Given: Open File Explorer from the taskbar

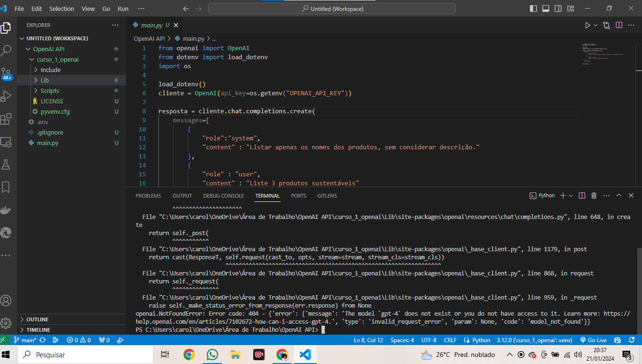Looking at the screenshot, I should (236, 355).
